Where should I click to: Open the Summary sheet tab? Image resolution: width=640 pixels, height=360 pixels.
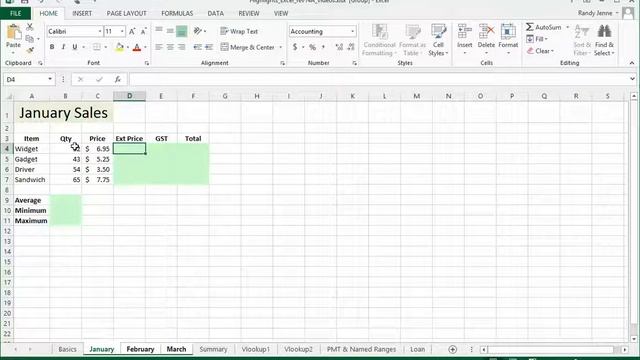[x=213, y=349]
